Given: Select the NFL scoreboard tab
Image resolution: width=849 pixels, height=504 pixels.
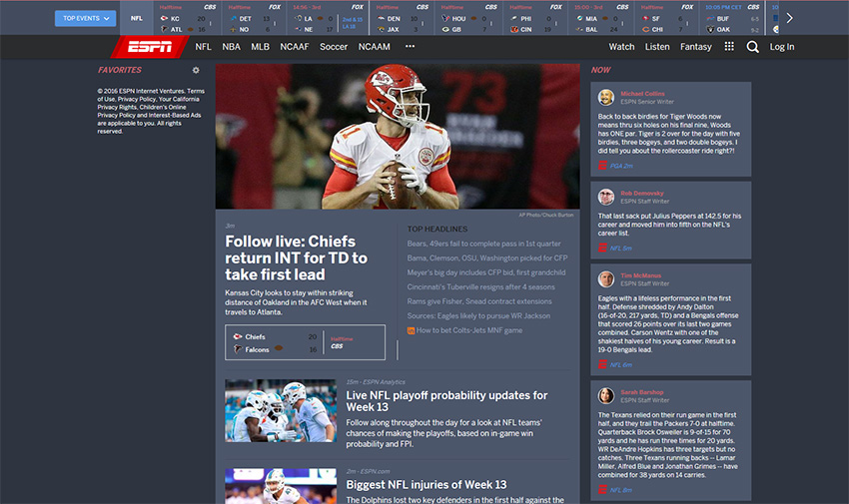Looking at the screenshot, I should [137, 18].
